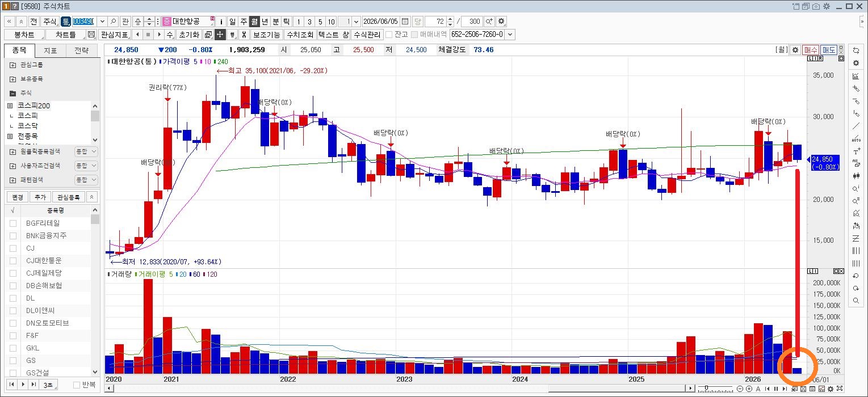Viewport: 868px width, 397px height.
Task: Check the GKL checkbox
Action: pos(13,348)
